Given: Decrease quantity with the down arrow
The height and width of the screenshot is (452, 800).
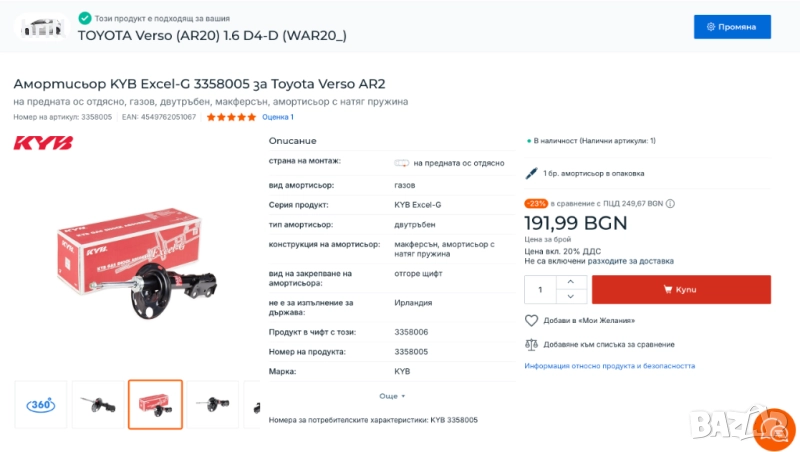Looking at the screenshot, I should (x=570, y=297).
